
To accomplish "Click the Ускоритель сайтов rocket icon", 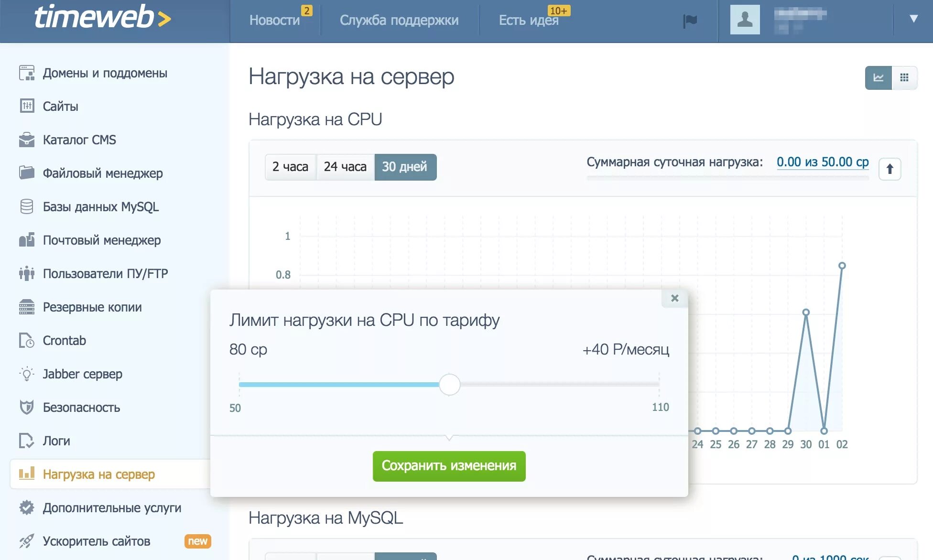I will pyautogui.click(x=27, y=541).
